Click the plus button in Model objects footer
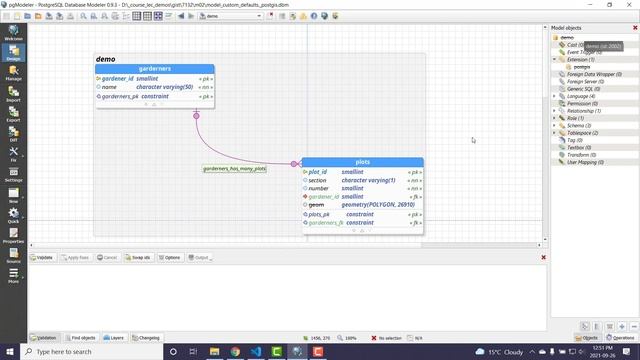Image resolution: width=640 pixels, height=360 pixels. [x=622, y=327]
